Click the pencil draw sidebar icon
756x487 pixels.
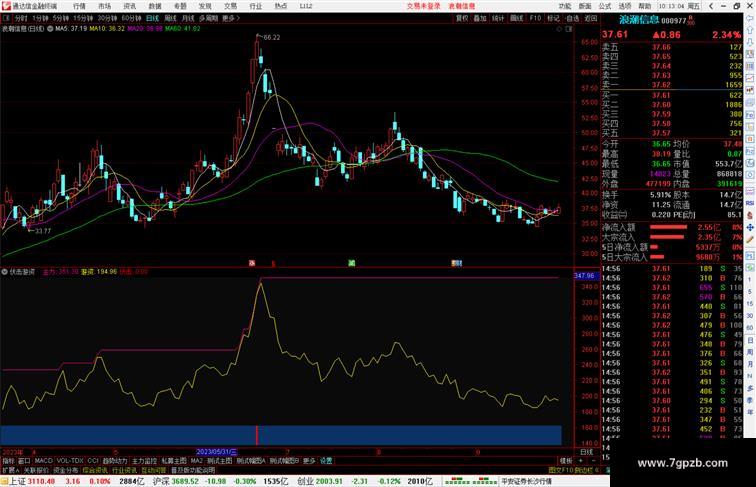pyautogui.click(x=750, y=239)
